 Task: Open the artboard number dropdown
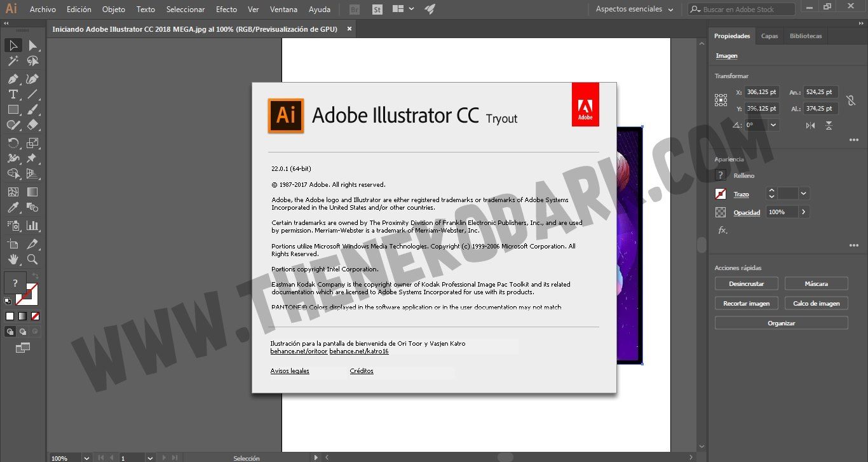150,458
